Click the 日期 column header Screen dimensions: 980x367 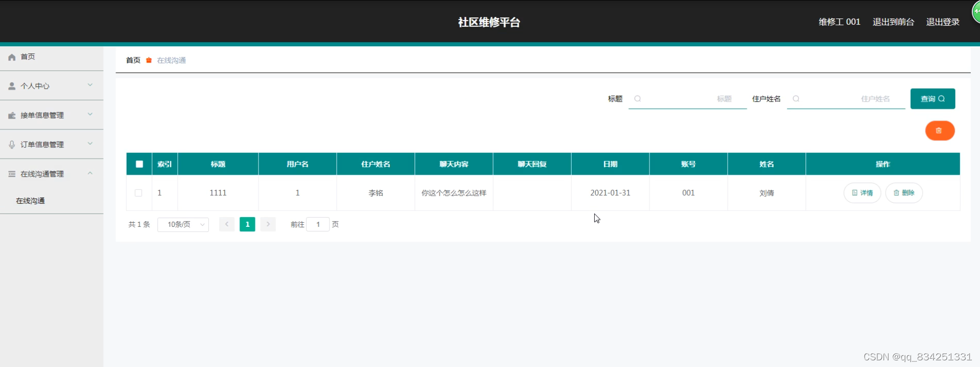tap(611, 164)
